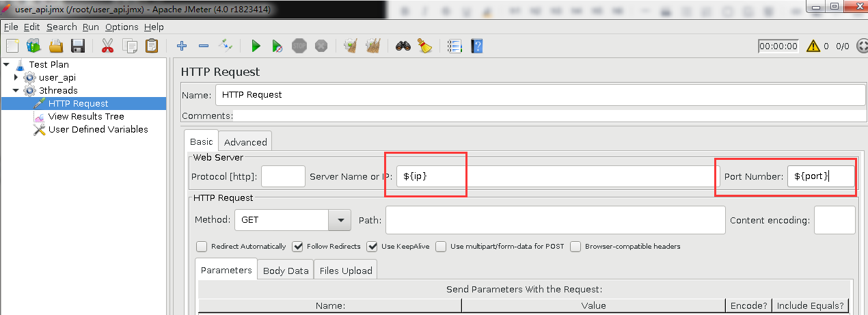Switch to the Basic tab
This screenshot has height=315, width=868.
pyautogui.click(x=202, y=141)
